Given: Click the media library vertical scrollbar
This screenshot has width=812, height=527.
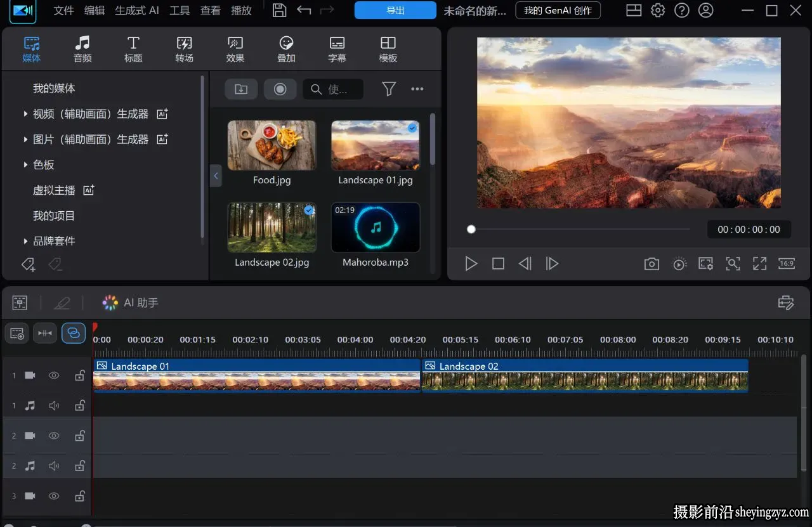Looking at the screenshot, I should click(x=433, y=138).
